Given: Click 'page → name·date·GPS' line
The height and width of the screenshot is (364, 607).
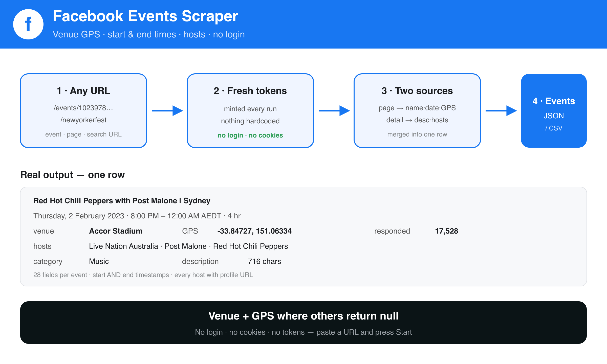Looking at the screenshot, I should click(x=417, y=108).
